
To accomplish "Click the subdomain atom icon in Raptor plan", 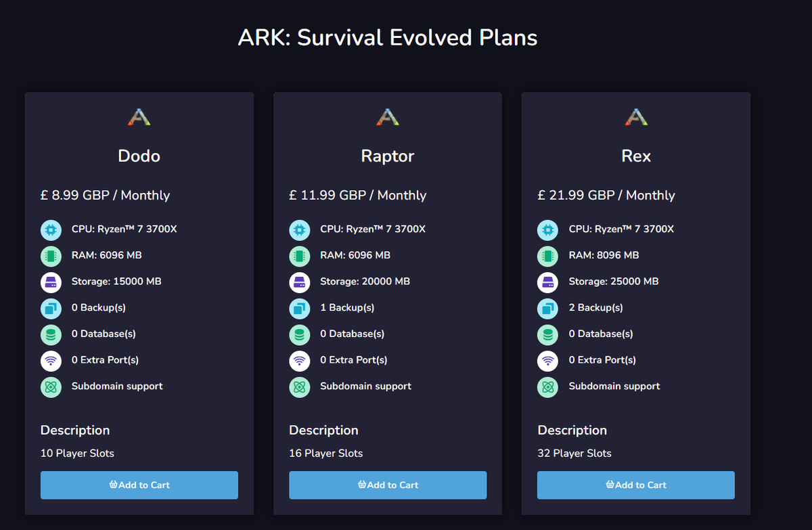I will pos(300,387).
